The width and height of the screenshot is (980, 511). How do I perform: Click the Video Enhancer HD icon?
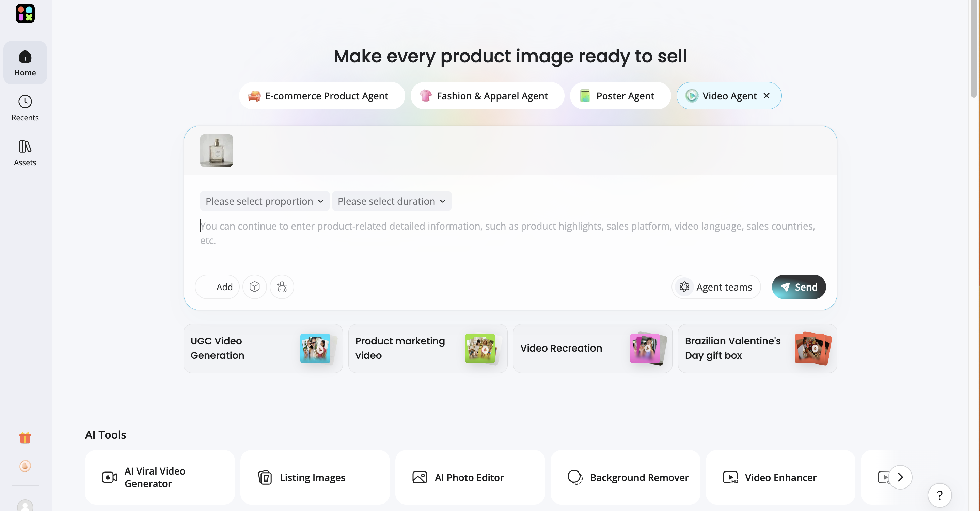730,477
